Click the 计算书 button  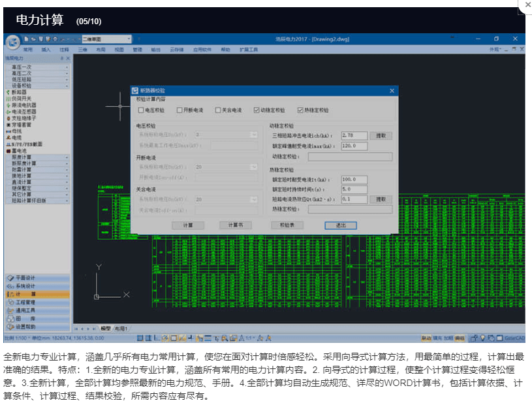pyautogui.click(x=236, y=225)
